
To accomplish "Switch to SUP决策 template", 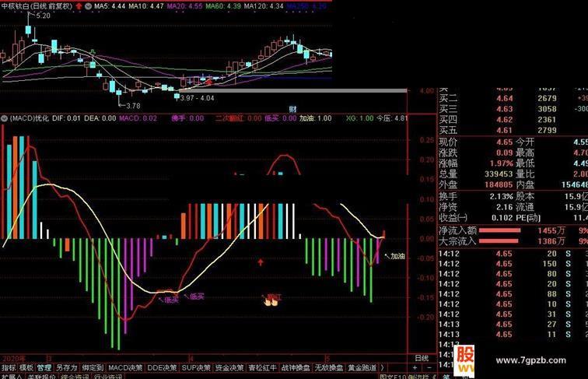I will pyautogui.click(x=197, y=368).
